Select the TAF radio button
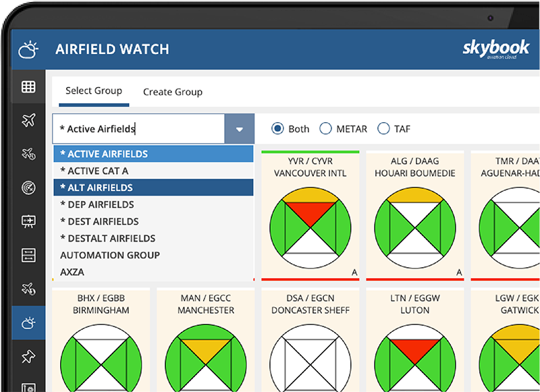Image resolution: width=540 pixels, height=392 pixels. click(383, 129)
